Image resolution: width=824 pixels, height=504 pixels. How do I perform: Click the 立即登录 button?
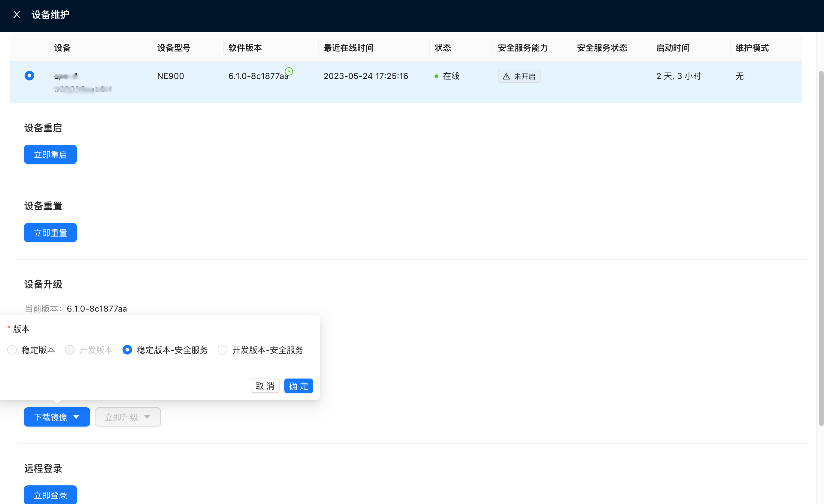pos(50,495)
